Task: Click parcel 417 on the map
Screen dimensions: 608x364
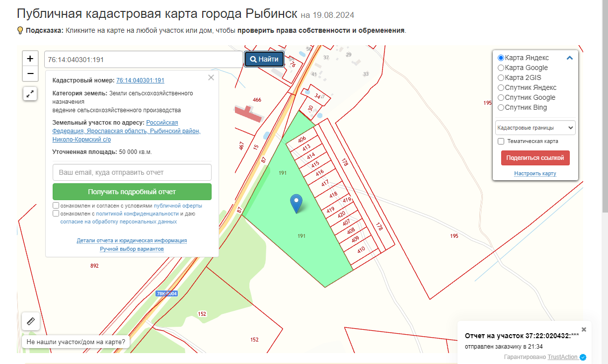Action: click(x=325, y=183)
